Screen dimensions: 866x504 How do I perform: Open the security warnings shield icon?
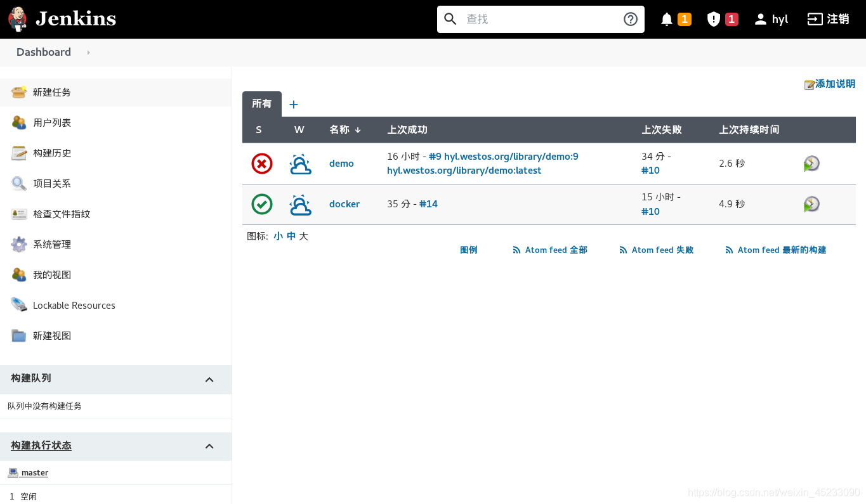(714, 19)
